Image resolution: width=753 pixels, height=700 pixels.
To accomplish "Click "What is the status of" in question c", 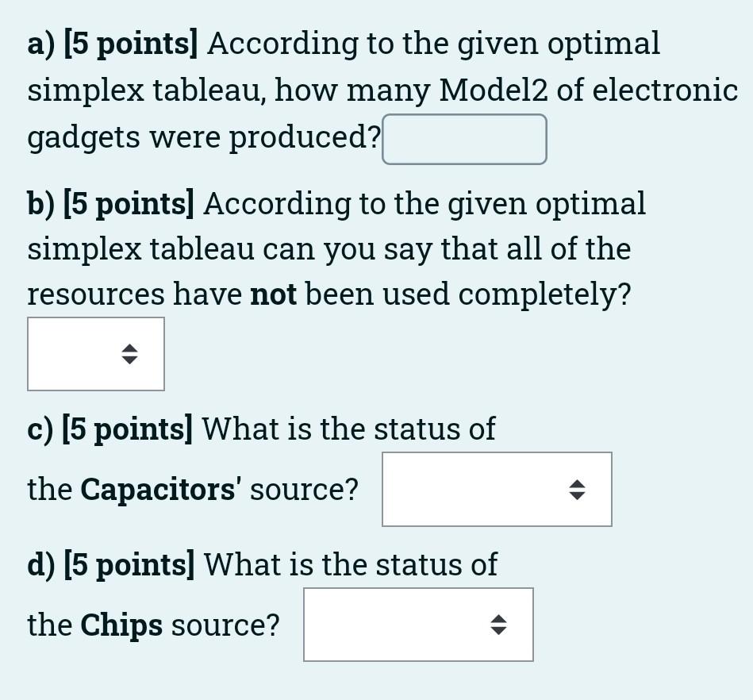I will point(348,429).
